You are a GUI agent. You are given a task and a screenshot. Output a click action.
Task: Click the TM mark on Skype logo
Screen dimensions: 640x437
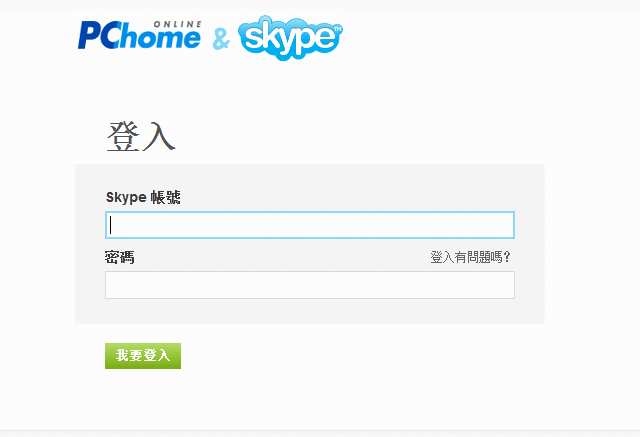[338, 29]
